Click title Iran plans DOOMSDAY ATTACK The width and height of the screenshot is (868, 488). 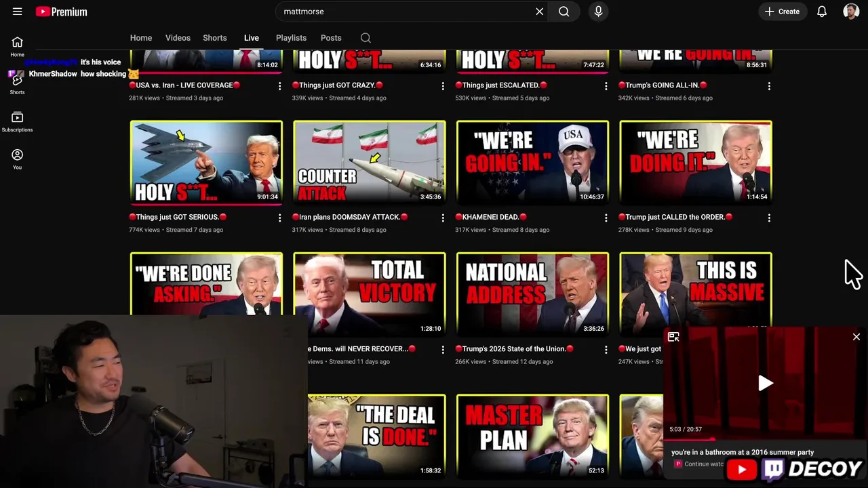(350, 217)
